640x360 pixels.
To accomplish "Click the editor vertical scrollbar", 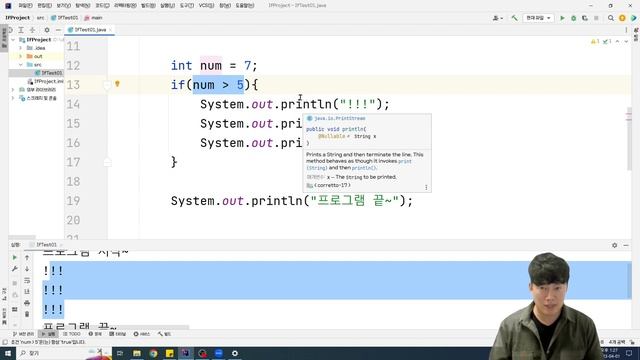I will [629, 139].
